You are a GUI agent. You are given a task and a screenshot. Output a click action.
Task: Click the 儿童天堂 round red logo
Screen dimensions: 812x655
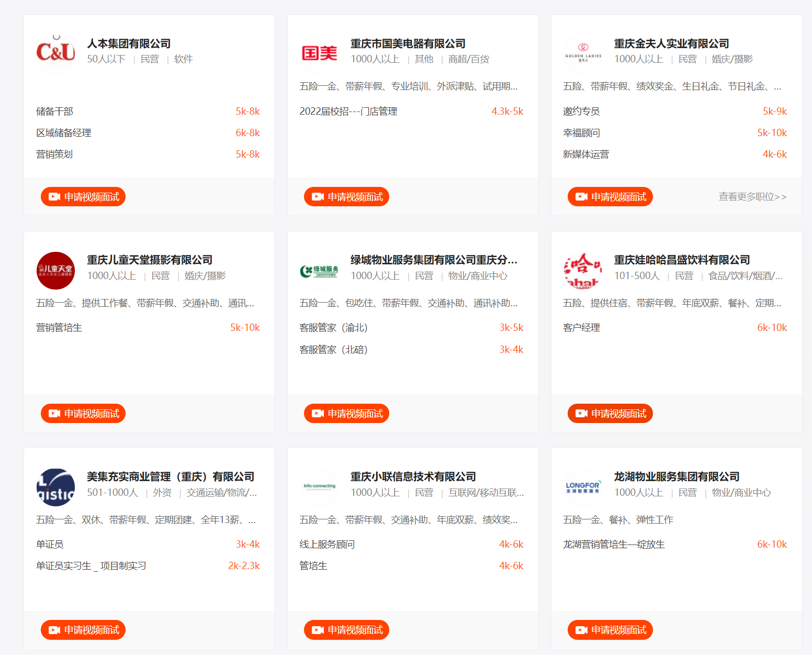pos(55,270)
